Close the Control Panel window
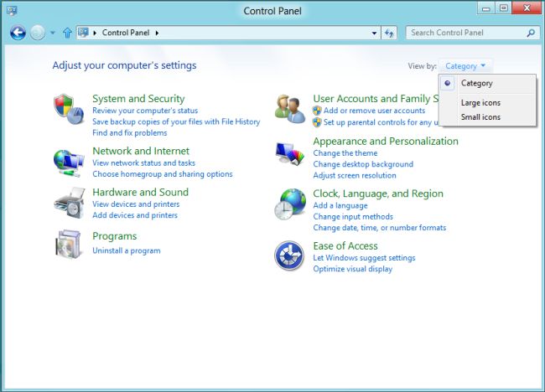545x392 pixels. coord(527,8)
